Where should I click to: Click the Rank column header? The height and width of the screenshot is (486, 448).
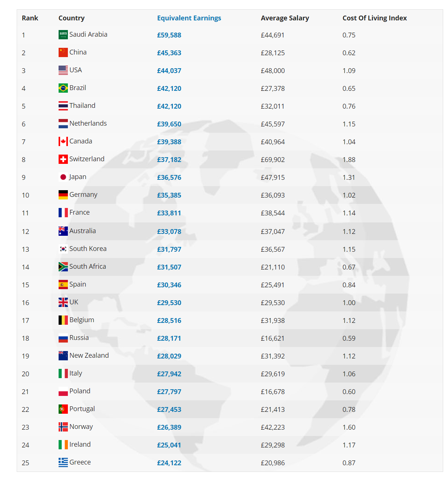30,18
